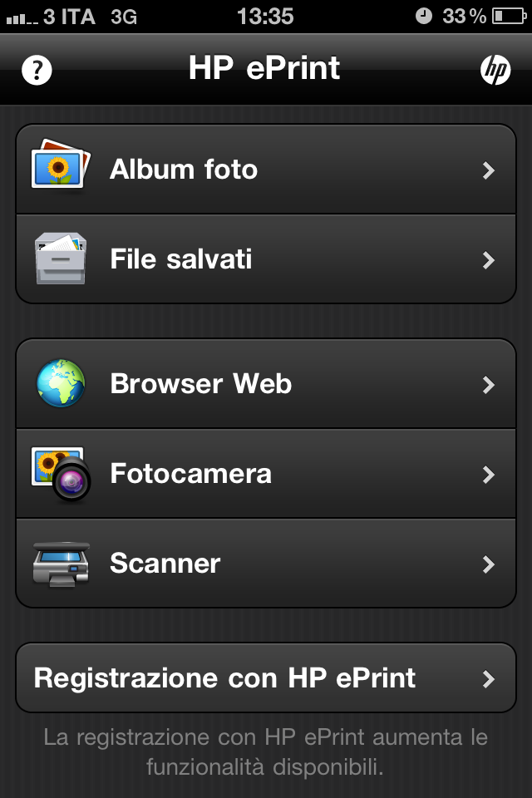The image size is (532, 798).
Task: Tap the globe web browser icon
Action: (x=61, y=383)
